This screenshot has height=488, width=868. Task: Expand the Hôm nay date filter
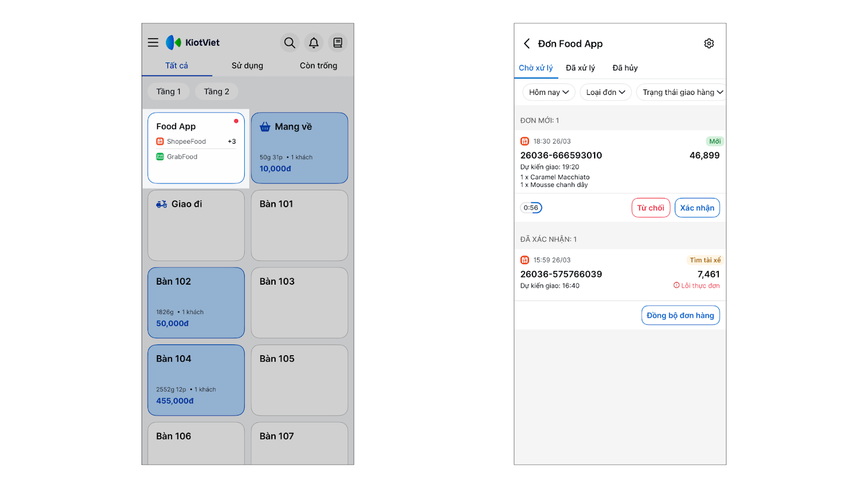click(549, 92)
